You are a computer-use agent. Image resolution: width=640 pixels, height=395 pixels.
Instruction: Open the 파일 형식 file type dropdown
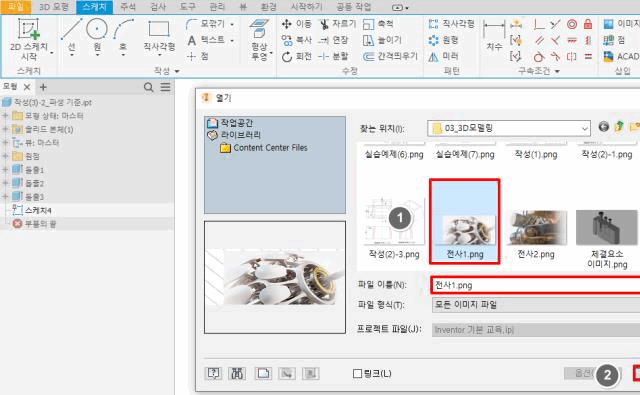(x=536, y=305)
